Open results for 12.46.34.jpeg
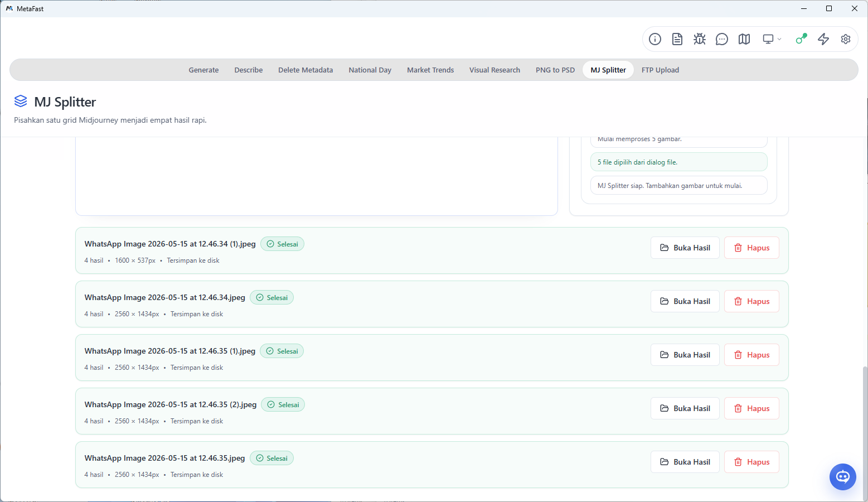 [x=685, y=301]
